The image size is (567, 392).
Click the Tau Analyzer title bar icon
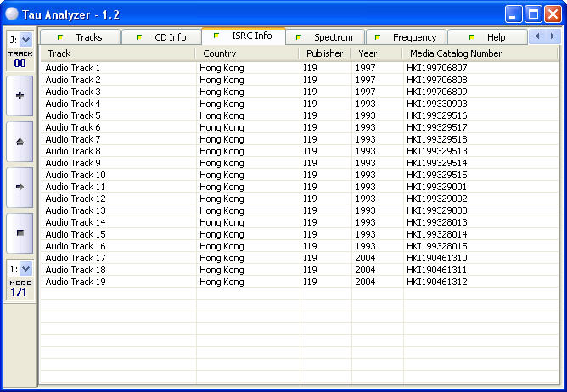[11, 14]
